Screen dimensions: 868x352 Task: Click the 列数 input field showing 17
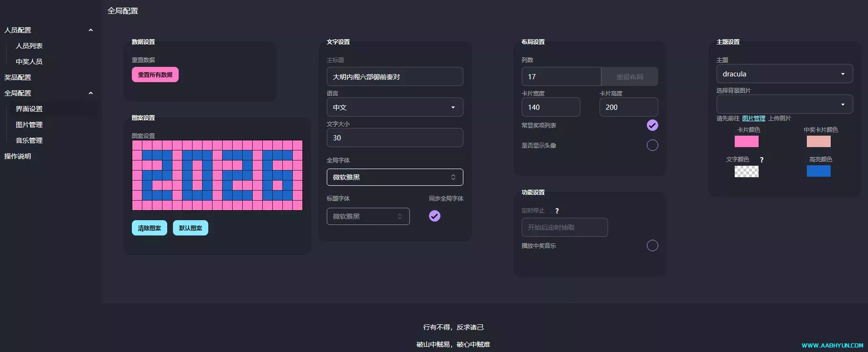(561, 76)
